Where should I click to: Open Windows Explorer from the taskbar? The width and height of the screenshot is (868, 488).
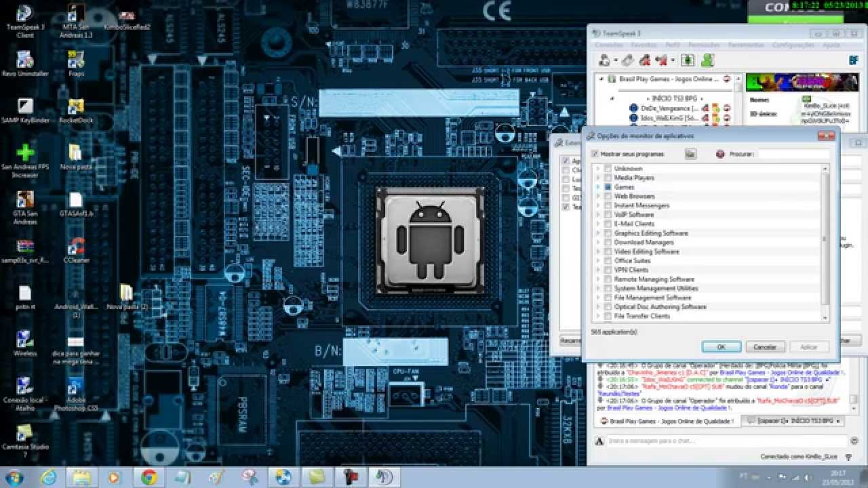pyautogui.click(x=82, y=477)
